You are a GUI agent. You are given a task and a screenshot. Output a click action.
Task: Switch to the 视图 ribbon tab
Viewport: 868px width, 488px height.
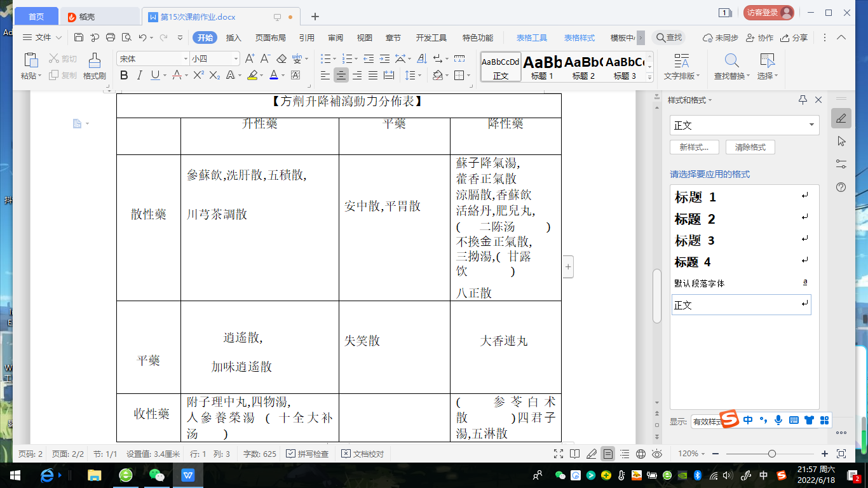pos(365,37)
